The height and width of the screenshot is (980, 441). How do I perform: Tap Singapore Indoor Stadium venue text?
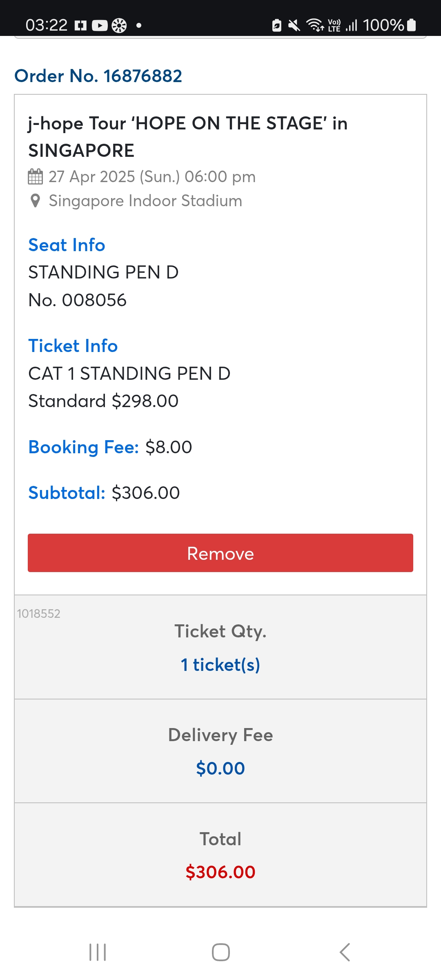click(x=145, y=201)
